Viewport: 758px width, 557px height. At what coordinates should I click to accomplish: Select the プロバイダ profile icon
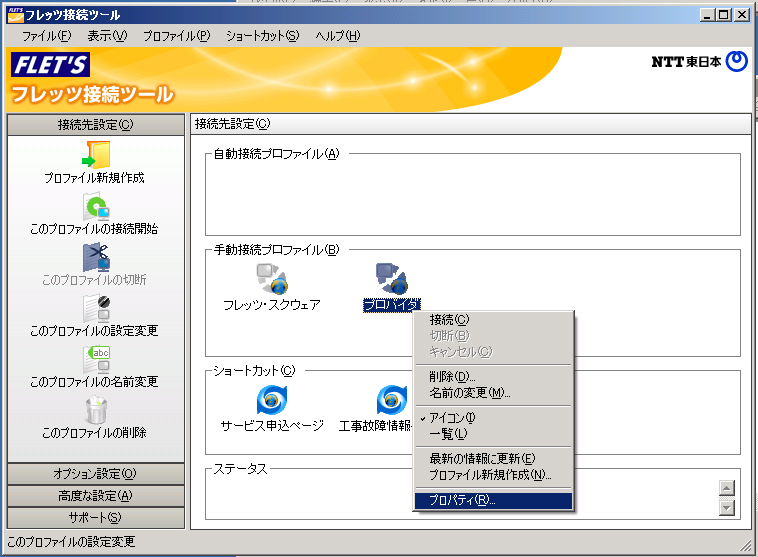pos(392,278)
